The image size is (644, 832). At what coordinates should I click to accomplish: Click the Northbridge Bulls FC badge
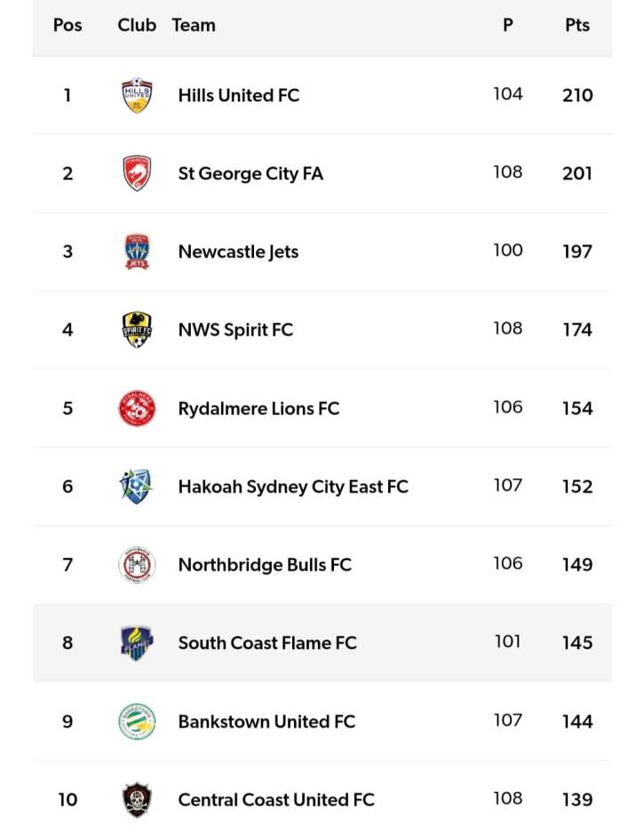pyautogui.click(x=137, y=564)
